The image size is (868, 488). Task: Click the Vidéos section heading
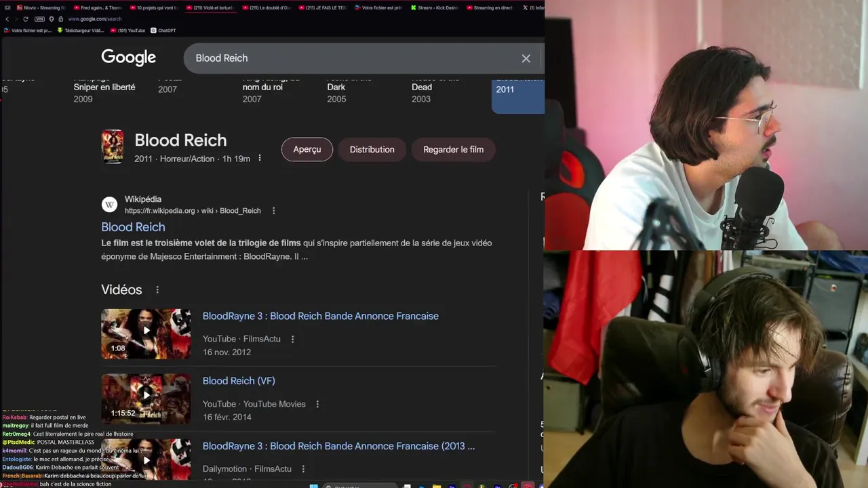(121, 289)
